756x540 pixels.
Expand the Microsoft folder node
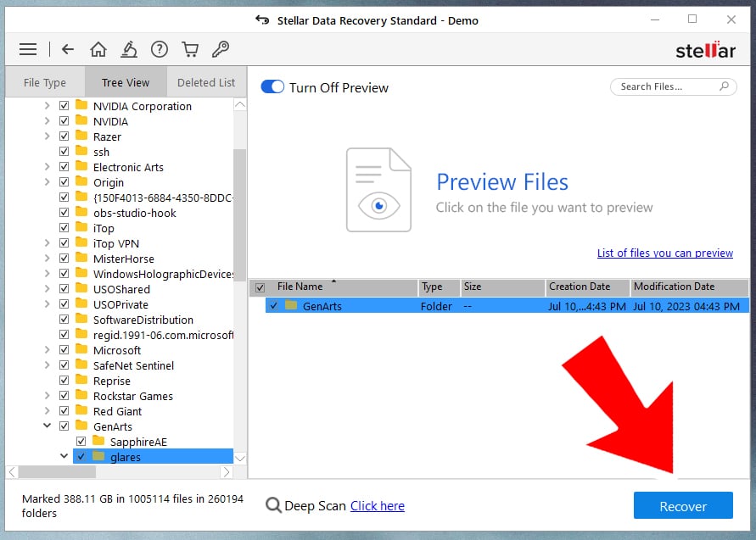48,349
